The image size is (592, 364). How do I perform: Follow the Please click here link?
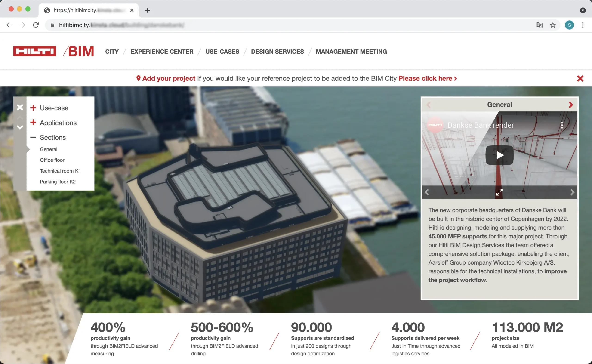(428, 78)
